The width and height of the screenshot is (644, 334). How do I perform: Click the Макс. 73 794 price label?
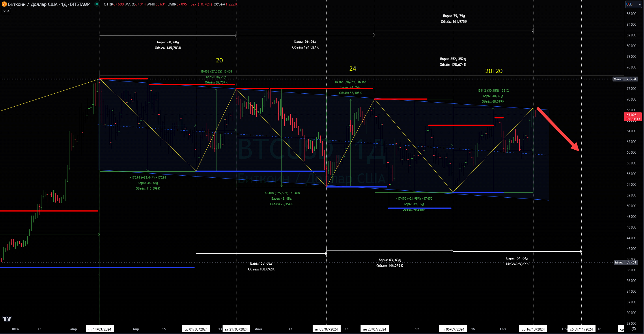pyautogui.click(x=625, y=79)
